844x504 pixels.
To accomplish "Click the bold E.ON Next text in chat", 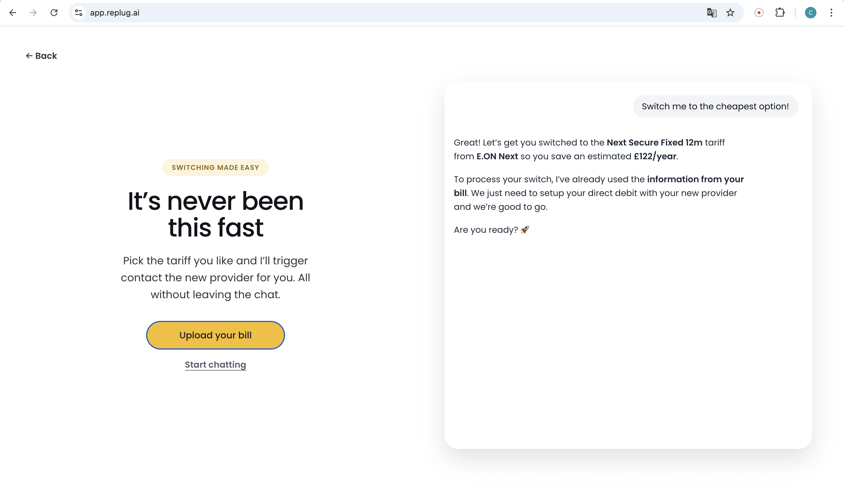I will (x=497, y=156).
